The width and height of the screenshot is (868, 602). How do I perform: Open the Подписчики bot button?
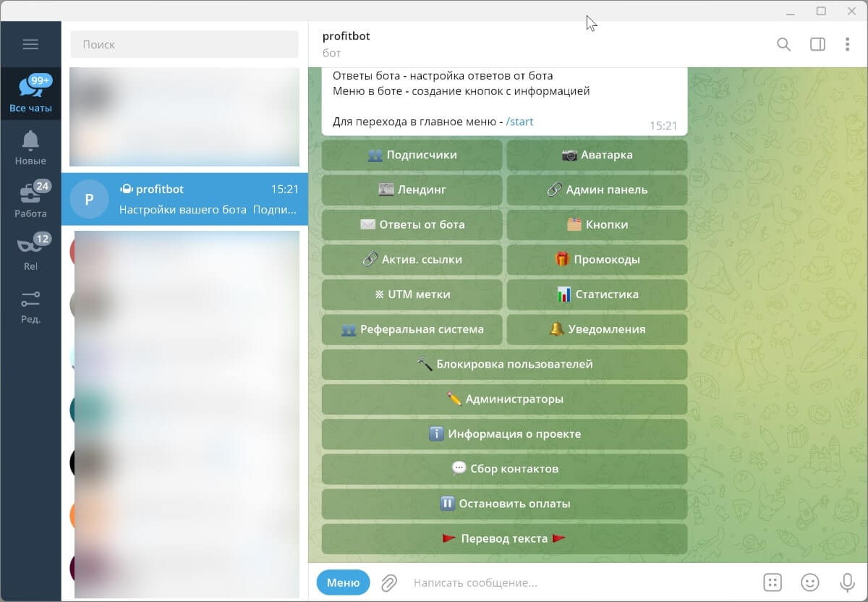[412, 155]
